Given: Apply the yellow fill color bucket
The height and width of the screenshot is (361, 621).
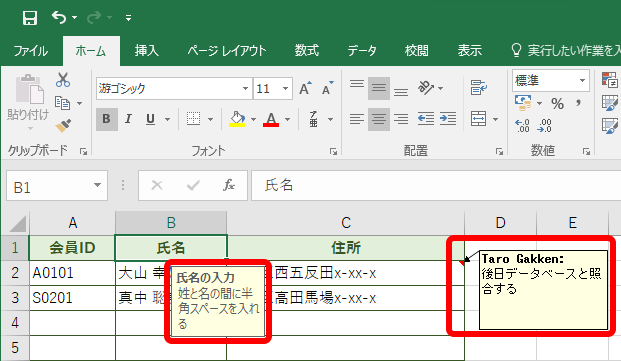Looking at the screenshot, I should [237, 119].
